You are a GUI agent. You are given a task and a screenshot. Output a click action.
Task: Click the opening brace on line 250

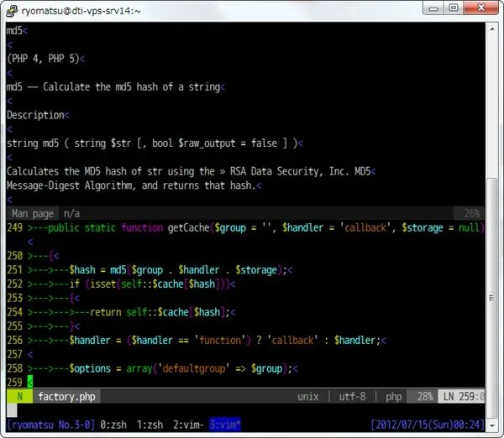pyautogui.click(x=50, y=256)
